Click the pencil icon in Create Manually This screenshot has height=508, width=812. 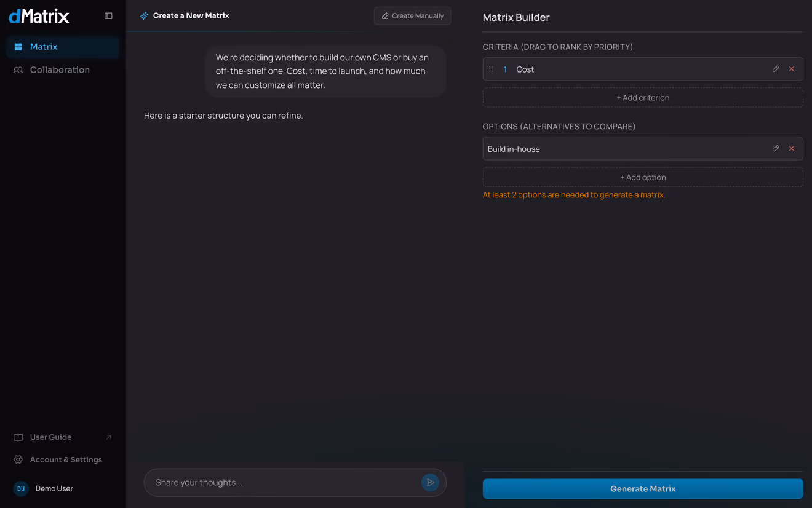tap(385, 16)
